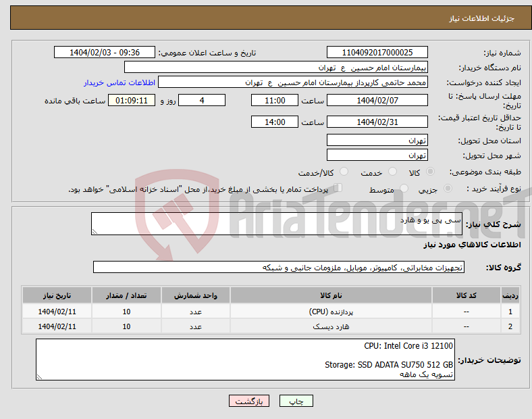The image size is (532, 419).
Task: Click the هارد دیسک item name
Action: (331, 326)
